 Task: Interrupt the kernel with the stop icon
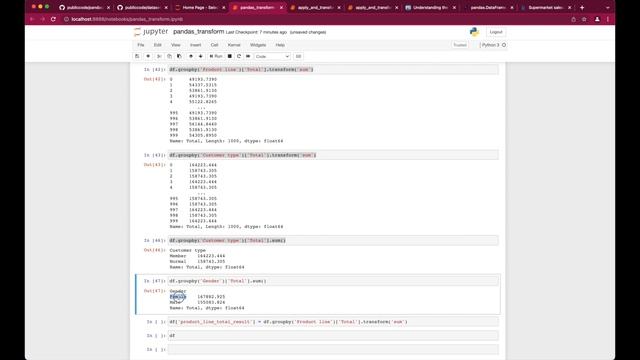point(230,56)
